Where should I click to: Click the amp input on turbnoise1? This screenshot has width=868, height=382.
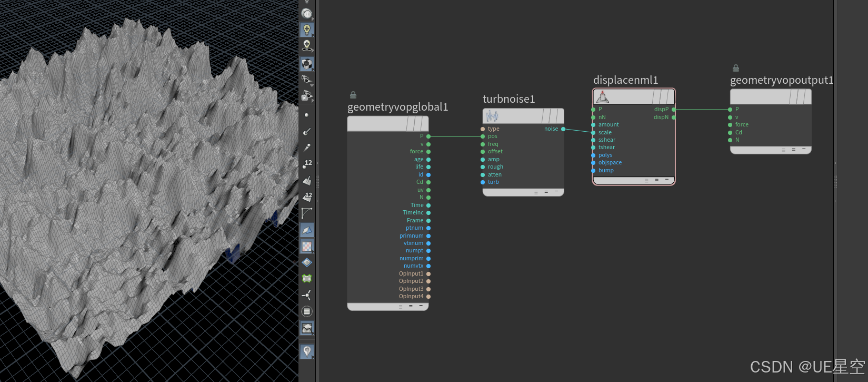click(x=483, y=160)
